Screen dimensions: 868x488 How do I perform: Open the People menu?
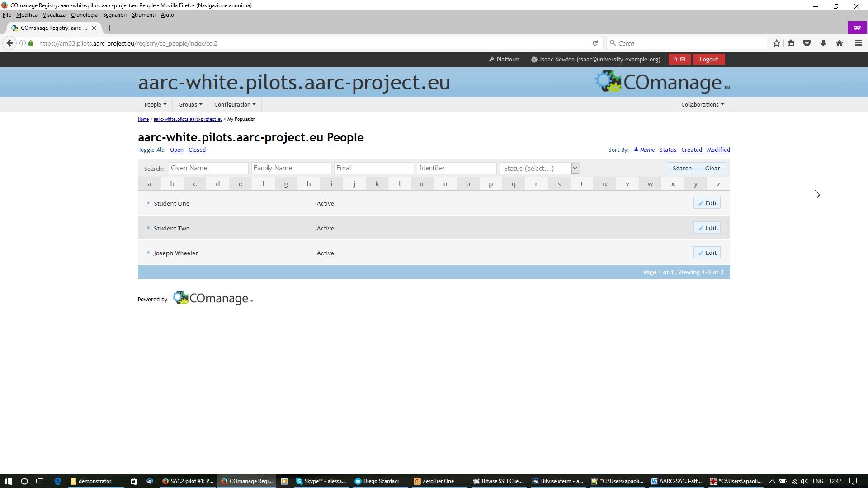point(156,105)
